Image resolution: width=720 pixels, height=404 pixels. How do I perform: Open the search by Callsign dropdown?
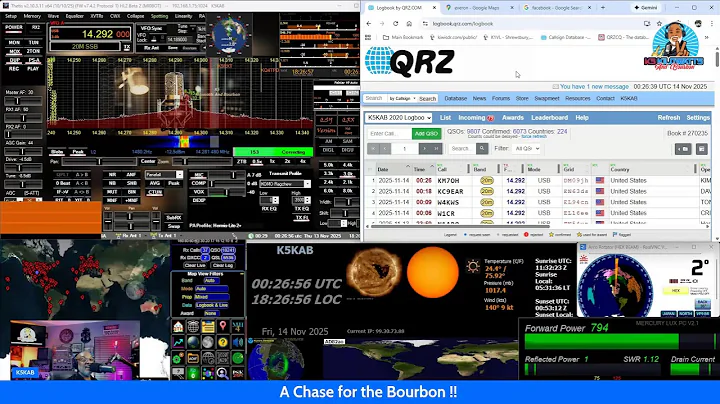[x=402, y=98]
